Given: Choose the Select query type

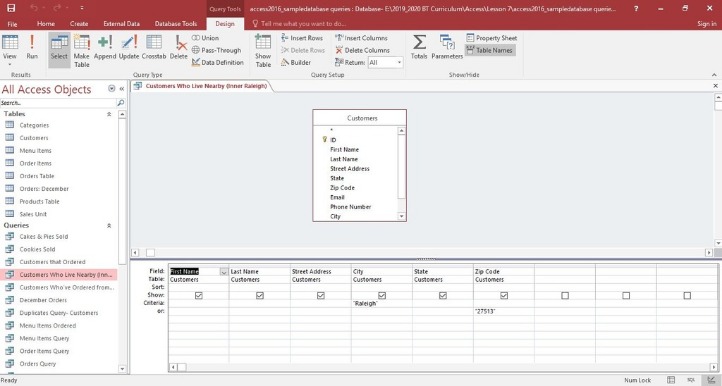Looking at the screenshot, I should [x=59, y=50].
